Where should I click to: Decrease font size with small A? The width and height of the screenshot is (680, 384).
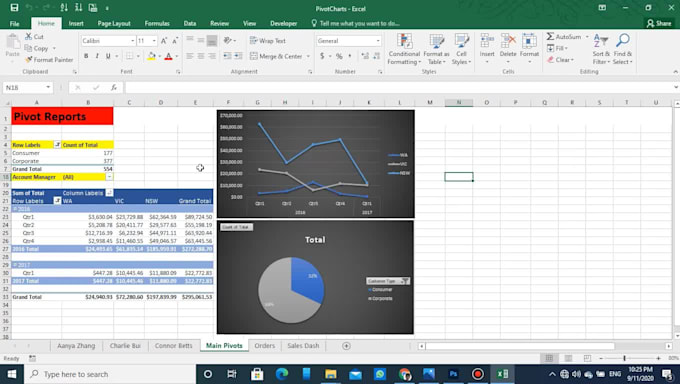click(x=175, y=41)
